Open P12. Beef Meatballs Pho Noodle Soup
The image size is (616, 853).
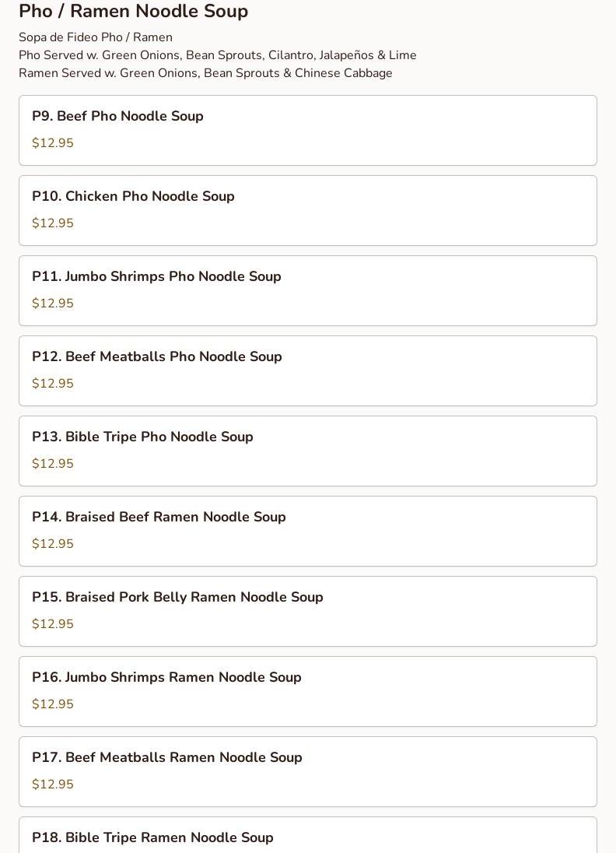pos(308,371)
